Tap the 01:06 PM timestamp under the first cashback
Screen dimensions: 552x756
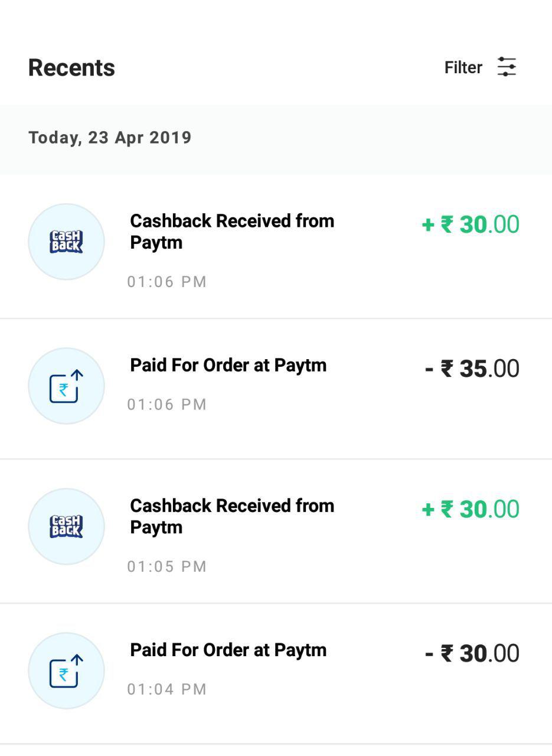[x=167, y=282]
